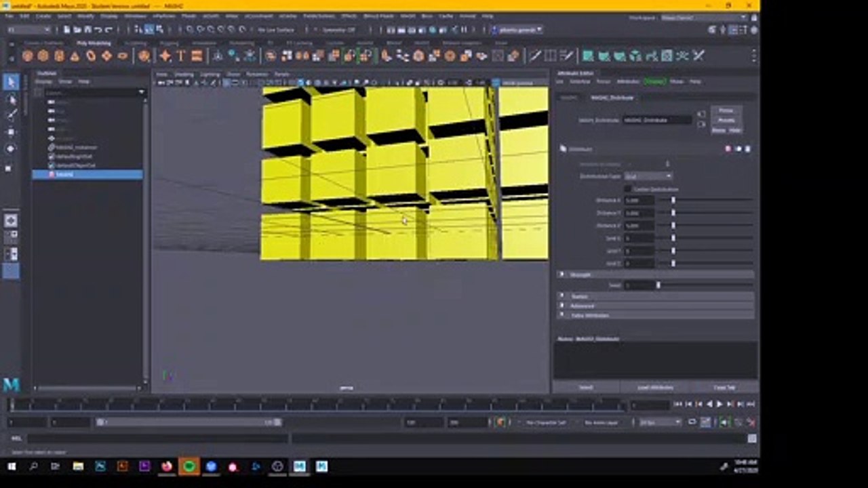This screenshot has height=488, width=868.
Task: Expand the Strength section
Action: (656, 274)
